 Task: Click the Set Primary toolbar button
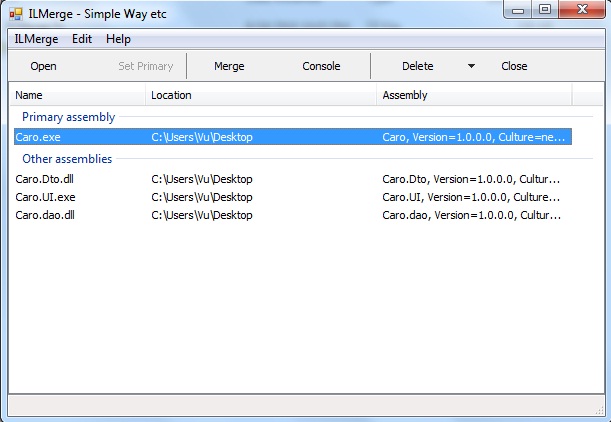[x=146, y=66]
